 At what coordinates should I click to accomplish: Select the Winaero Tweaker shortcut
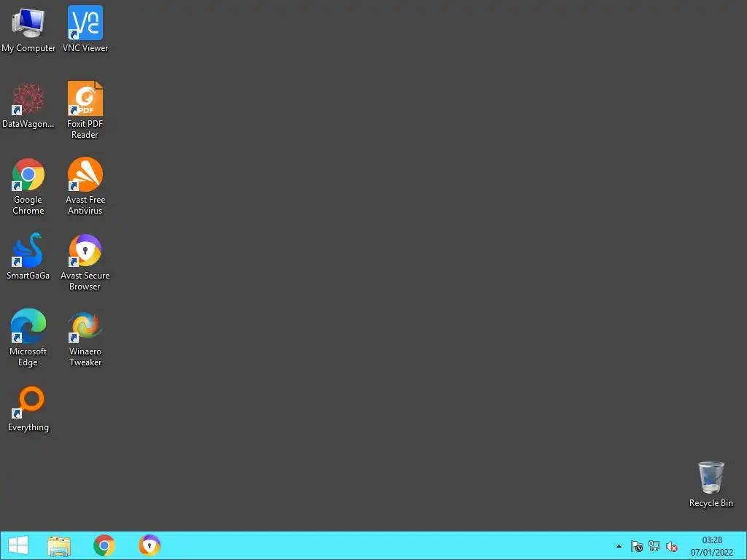pos(85,338)
